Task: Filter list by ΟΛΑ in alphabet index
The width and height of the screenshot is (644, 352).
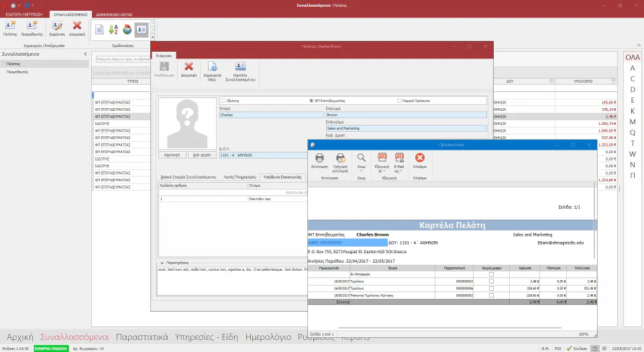Action: tap(633, 57)
